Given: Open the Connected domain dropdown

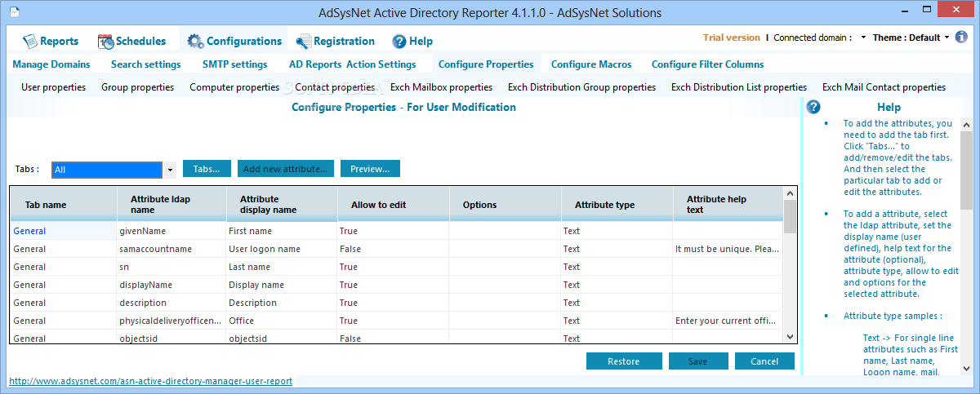Looking at the screenshot, I should pyautogui.click(x=863, y=38).
